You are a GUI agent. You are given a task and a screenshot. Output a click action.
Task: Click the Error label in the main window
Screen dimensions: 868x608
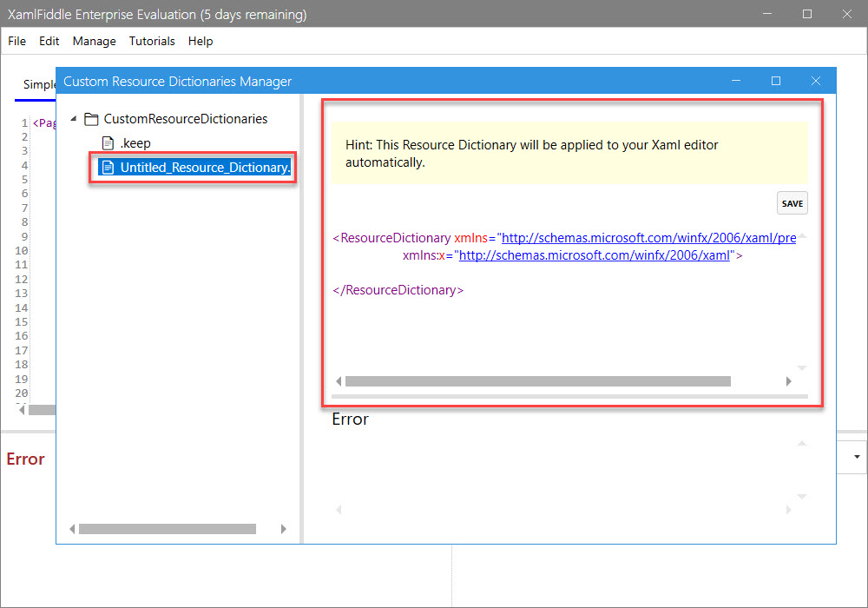pos(25,459)
